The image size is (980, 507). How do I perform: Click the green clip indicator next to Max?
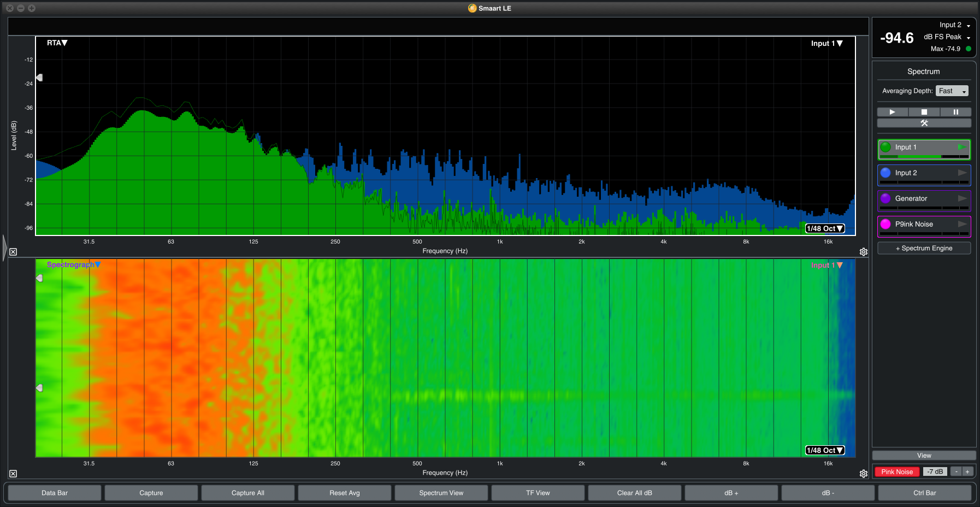click(x=969, y=49)
